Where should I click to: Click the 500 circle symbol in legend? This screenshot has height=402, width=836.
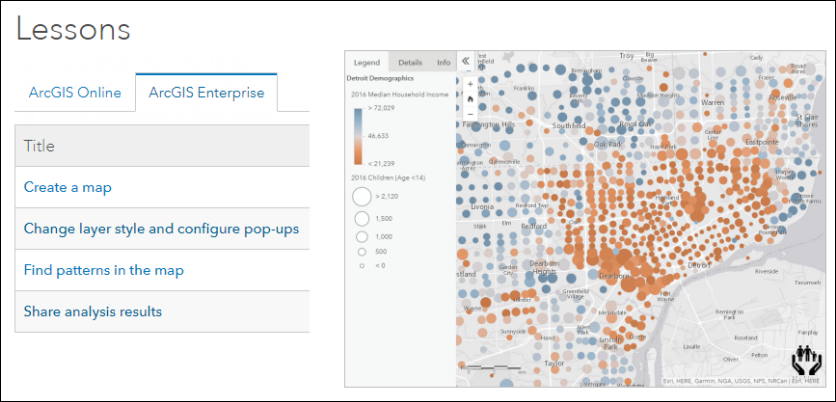361,252
